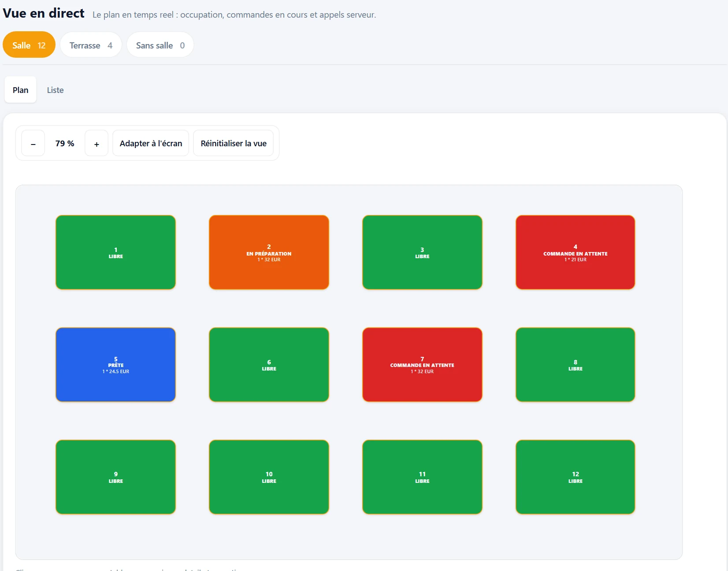Screen dimensions: 728x571
Task: Switch to the Liste view tab
Action: coord(56,90)
